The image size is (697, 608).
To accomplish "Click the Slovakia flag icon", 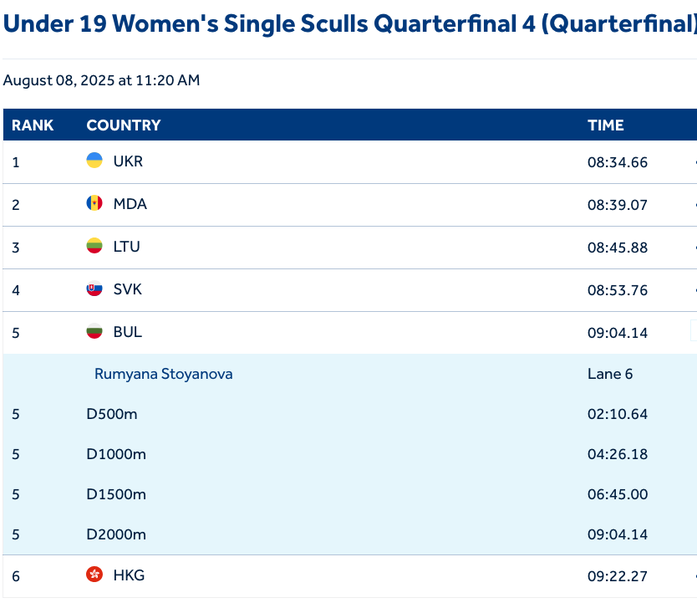I will coord(95,290).
